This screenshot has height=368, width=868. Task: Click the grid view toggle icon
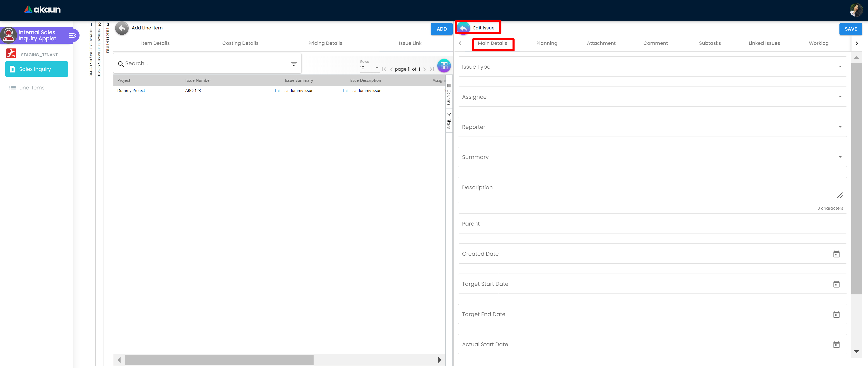444,66
